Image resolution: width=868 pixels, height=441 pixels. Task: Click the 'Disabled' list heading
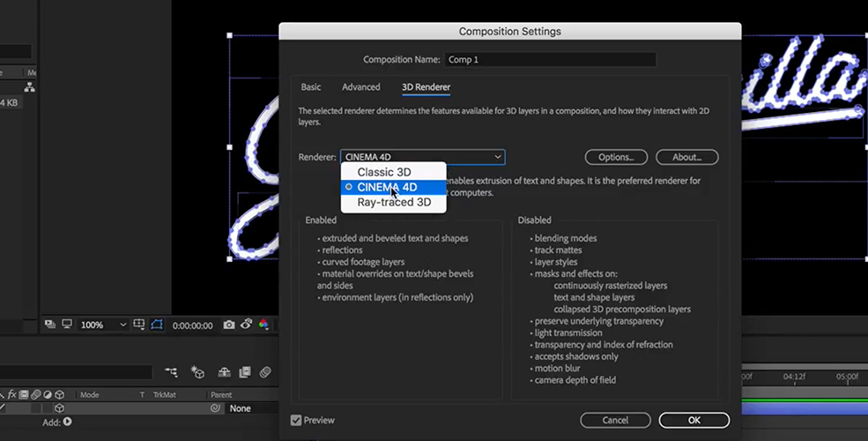[534, 220]
